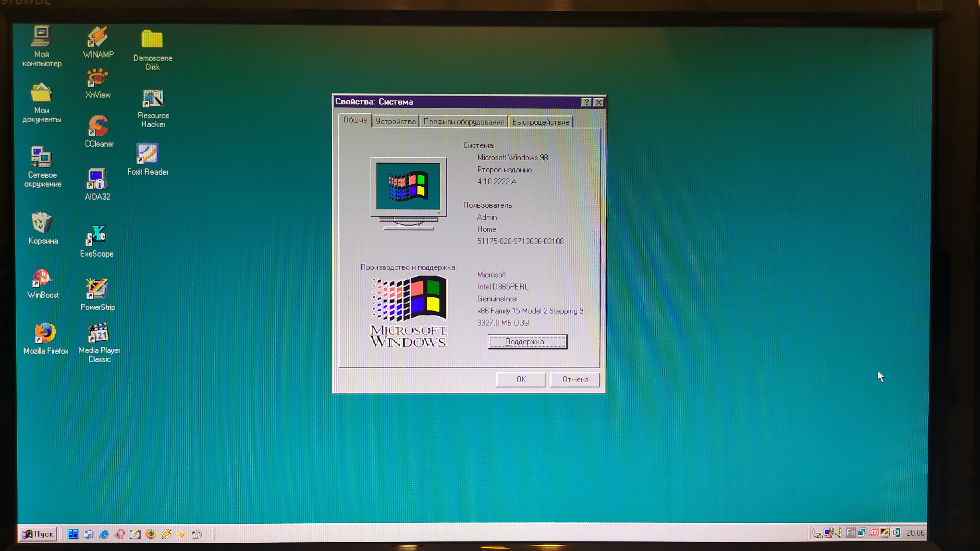Open the Мой компьютер desktop icon

point(41,46)
